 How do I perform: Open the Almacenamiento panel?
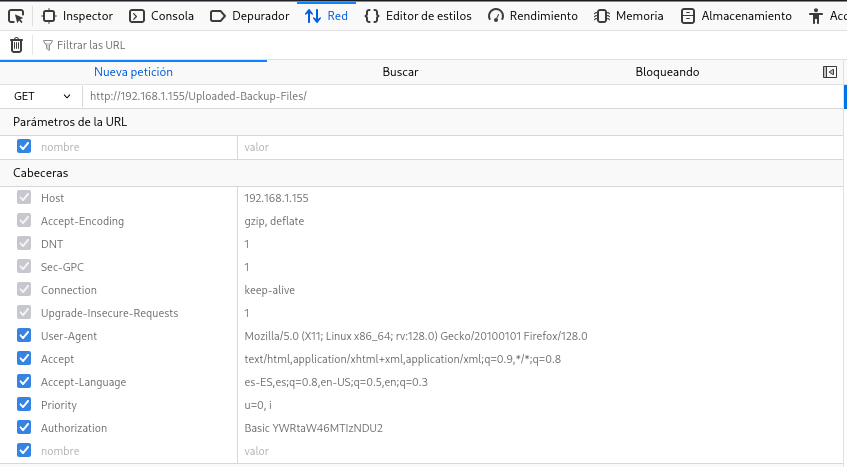[736, 16]
